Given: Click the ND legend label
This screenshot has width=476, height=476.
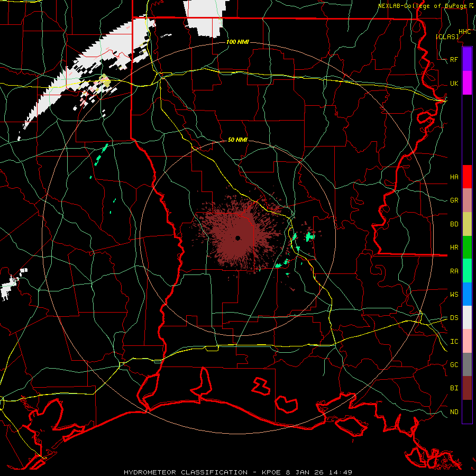Looking at the screenshot, I should point(454,411).
